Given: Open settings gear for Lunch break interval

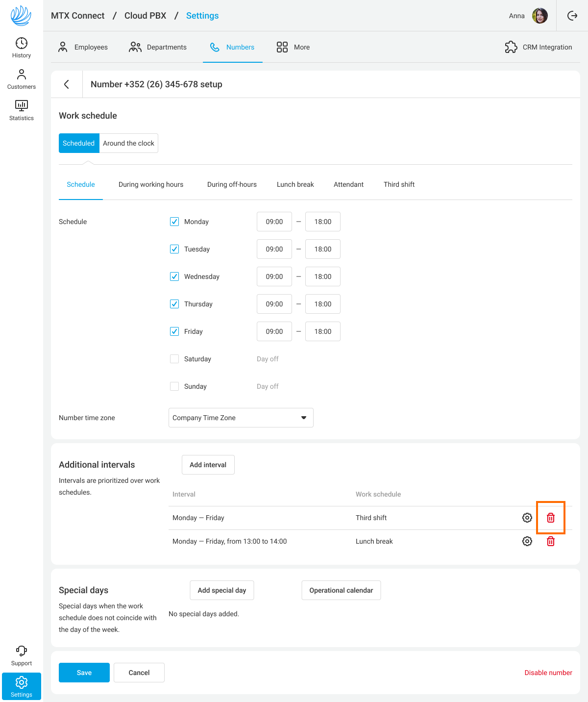Looking at the screenshot, I should (527, 541).
